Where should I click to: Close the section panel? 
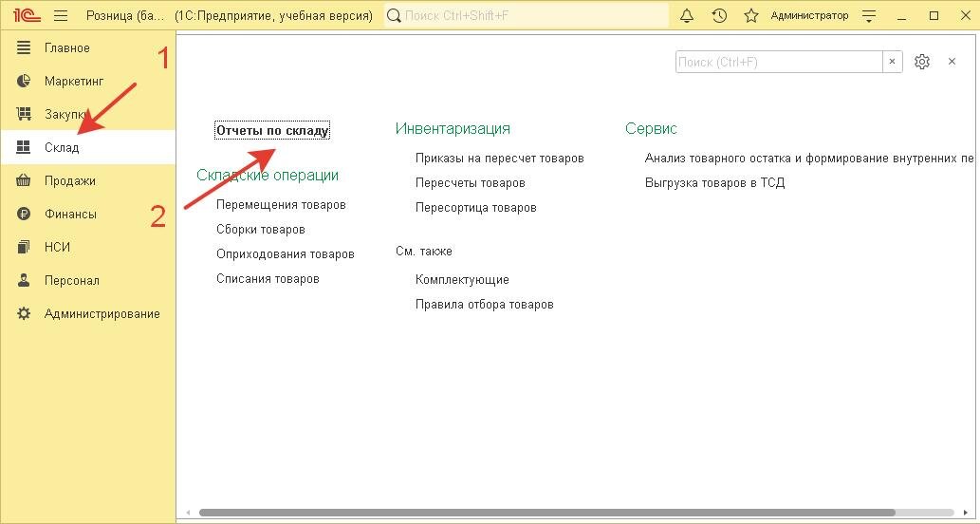pos(952,62)
